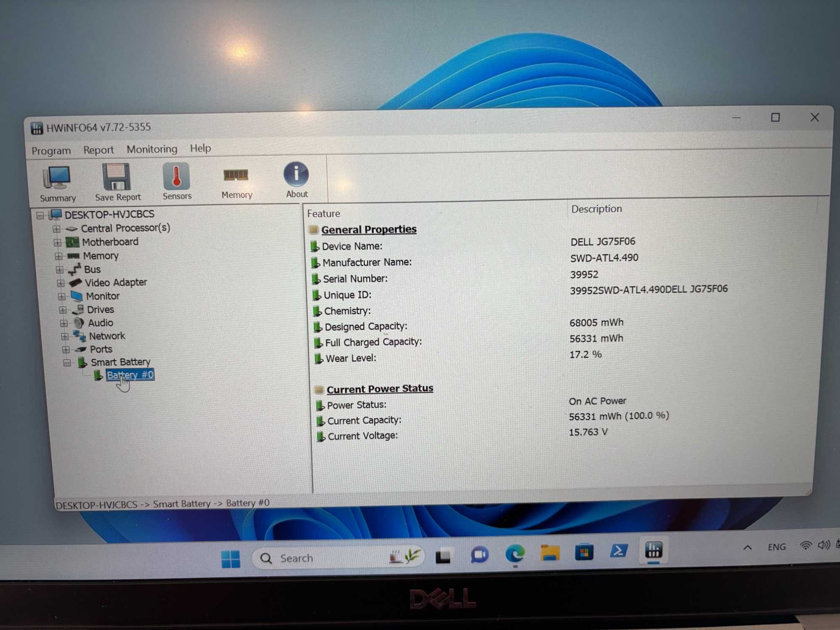
Task: Expand the Drives tree node
Action: (x=63, y=310)
